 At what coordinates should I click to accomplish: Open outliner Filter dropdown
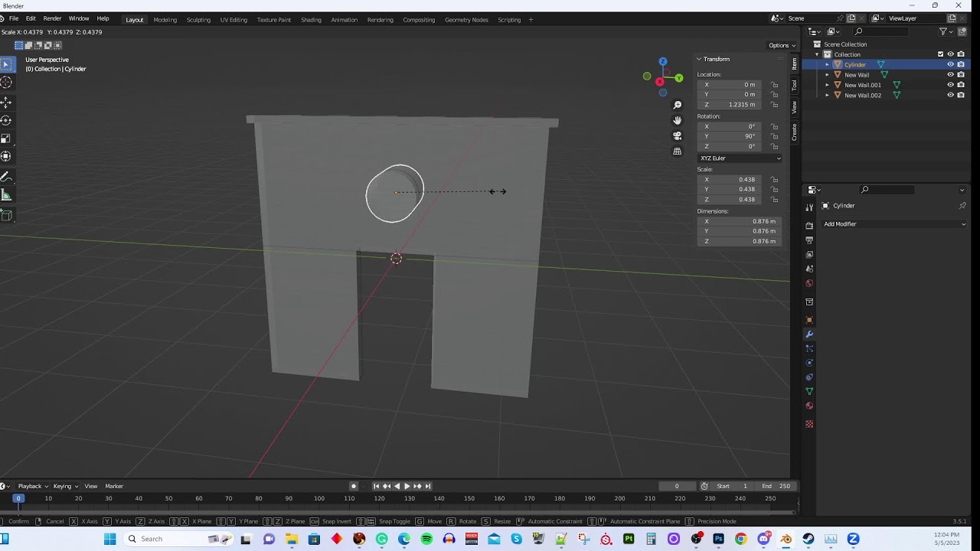[x=948, y=31]
